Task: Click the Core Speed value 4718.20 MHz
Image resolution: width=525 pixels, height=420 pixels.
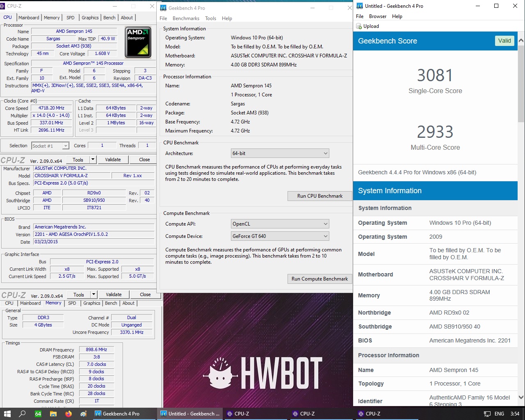Action: click(51, 108)
